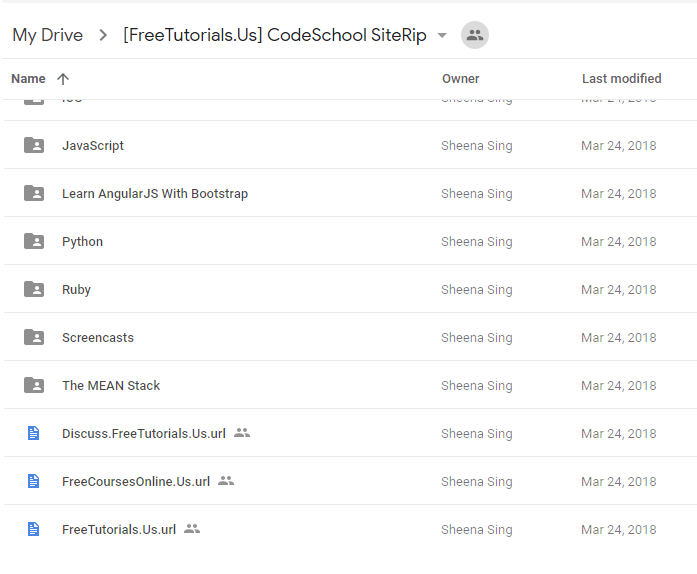Click the shared-folder people button in breadcrumb

point(475,35)
